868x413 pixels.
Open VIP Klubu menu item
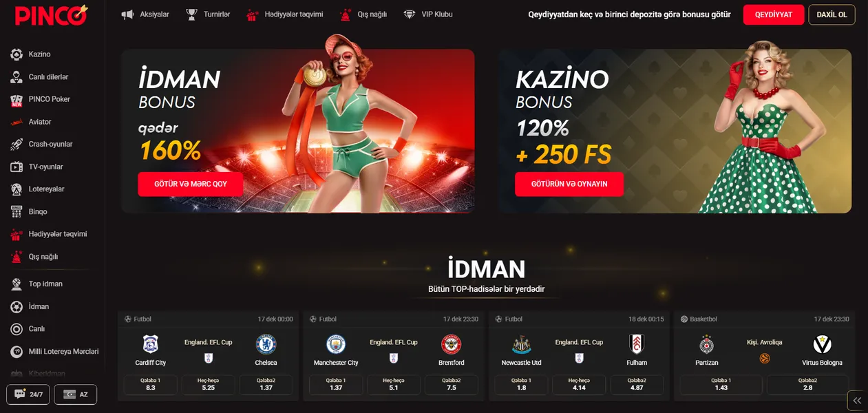pyautogui.click(x=428, y=14)
